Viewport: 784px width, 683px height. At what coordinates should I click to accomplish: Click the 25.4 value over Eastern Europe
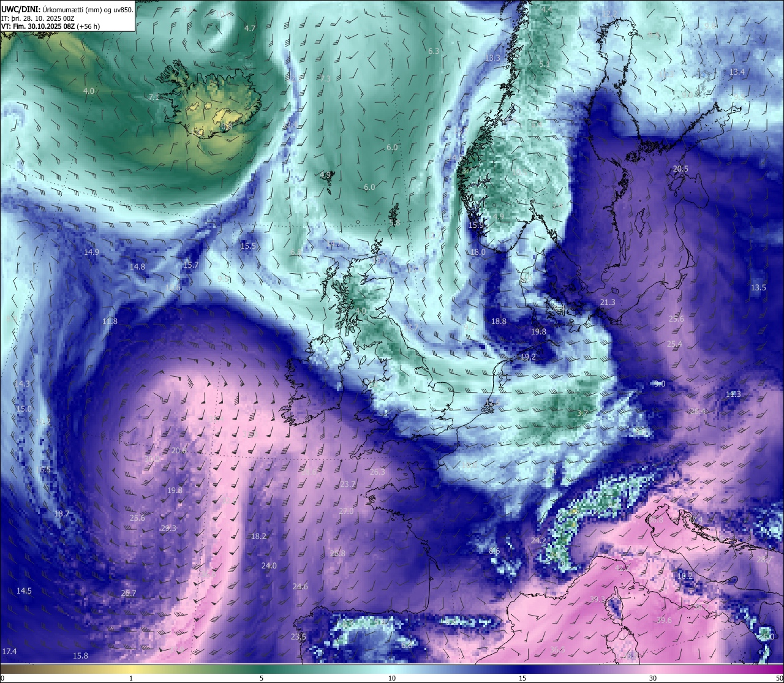(674, 345)
